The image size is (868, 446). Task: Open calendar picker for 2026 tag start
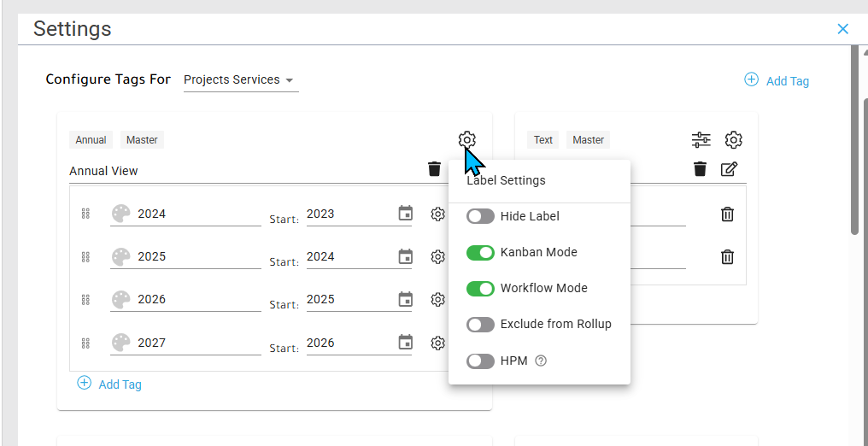click(406, 299)
